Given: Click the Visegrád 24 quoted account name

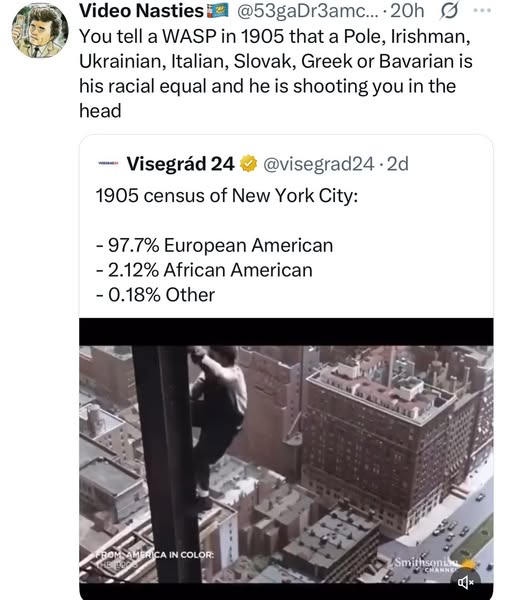Looking at the screenshot, I should coord(180,164).
